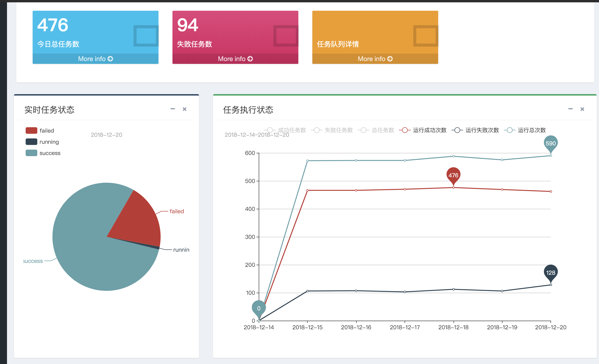Click the square icon on 任务队列详情 card

425,36
